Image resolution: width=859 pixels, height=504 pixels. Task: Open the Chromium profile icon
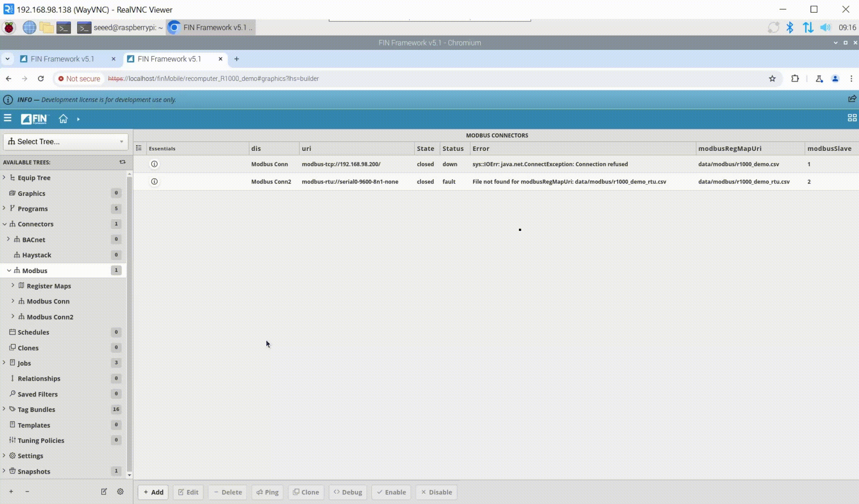(x=835, y=79)
